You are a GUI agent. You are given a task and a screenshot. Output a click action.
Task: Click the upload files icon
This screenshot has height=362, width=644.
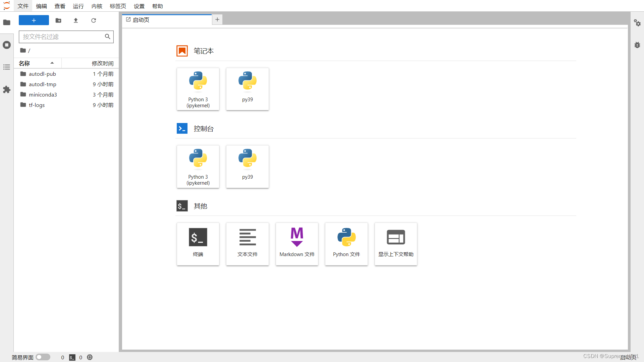click(x=76, y=20)
